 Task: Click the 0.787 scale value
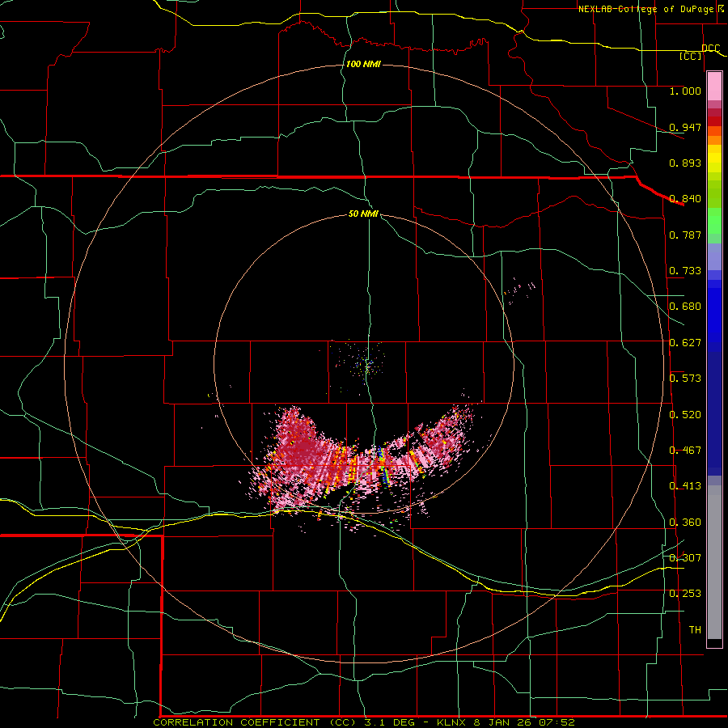(685, 235)
